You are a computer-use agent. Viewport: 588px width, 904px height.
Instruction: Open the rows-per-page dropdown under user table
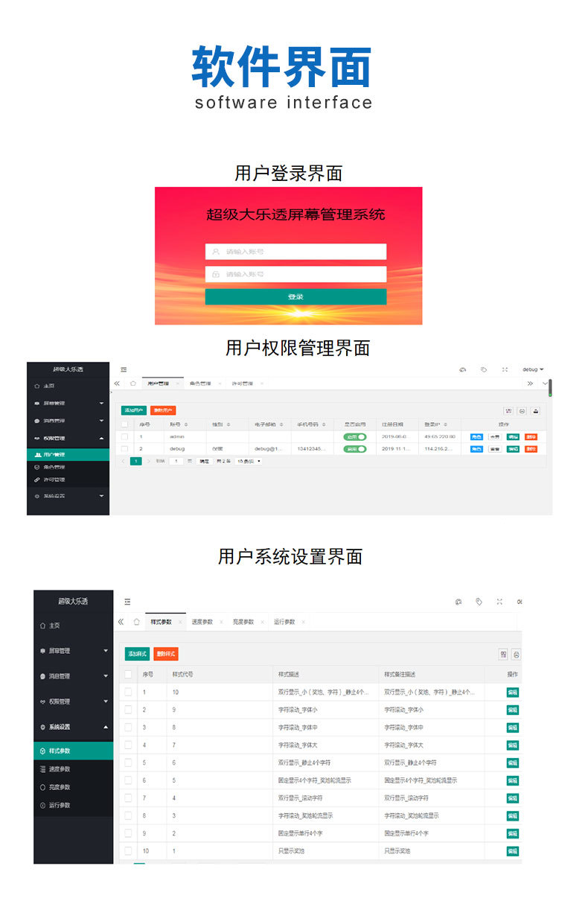pyautogui.click(x=249, y=461)
